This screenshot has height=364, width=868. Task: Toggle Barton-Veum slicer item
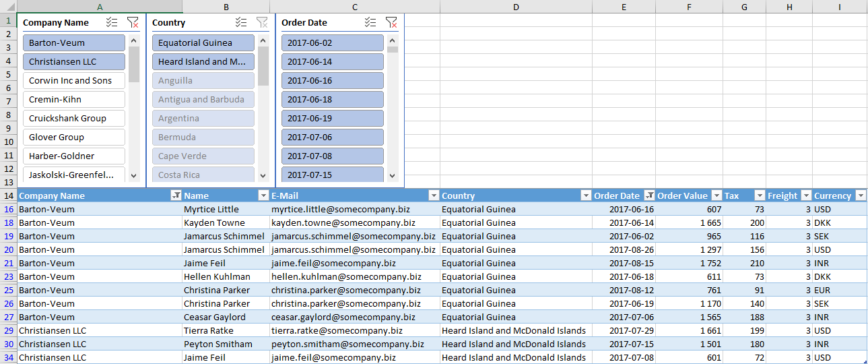coord(74,42)
